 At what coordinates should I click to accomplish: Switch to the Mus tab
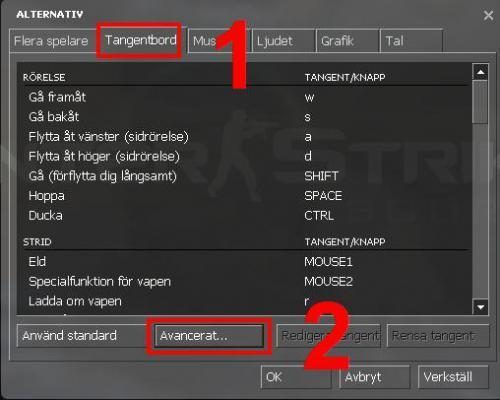(x=218, y=41)
